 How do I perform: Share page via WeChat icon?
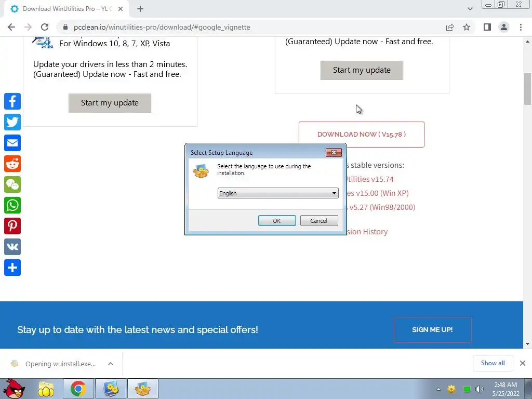coord(12,184)
